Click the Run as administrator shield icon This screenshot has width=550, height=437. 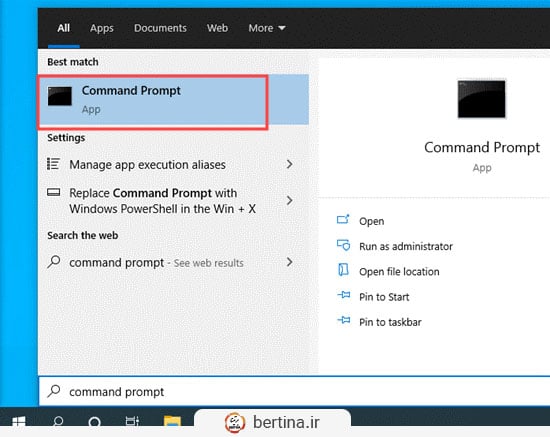coord(343,245)
